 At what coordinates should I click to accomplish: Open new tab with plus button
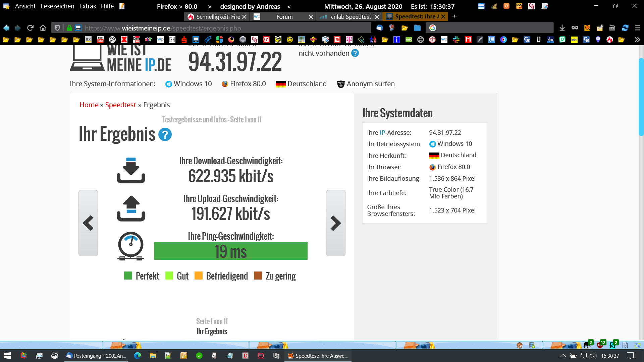point(454,16)
